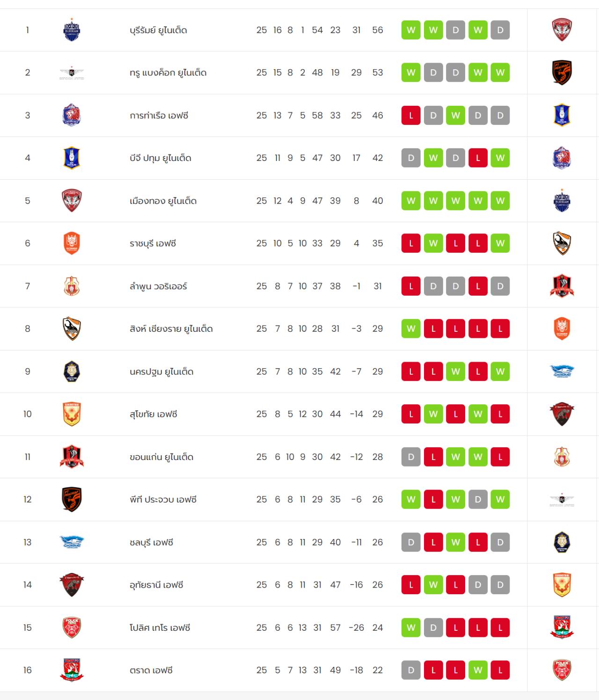Screen dimensions: 599x700
Task: Click the Sukhothai FC crest in row 10
Action: click(72, 414)
